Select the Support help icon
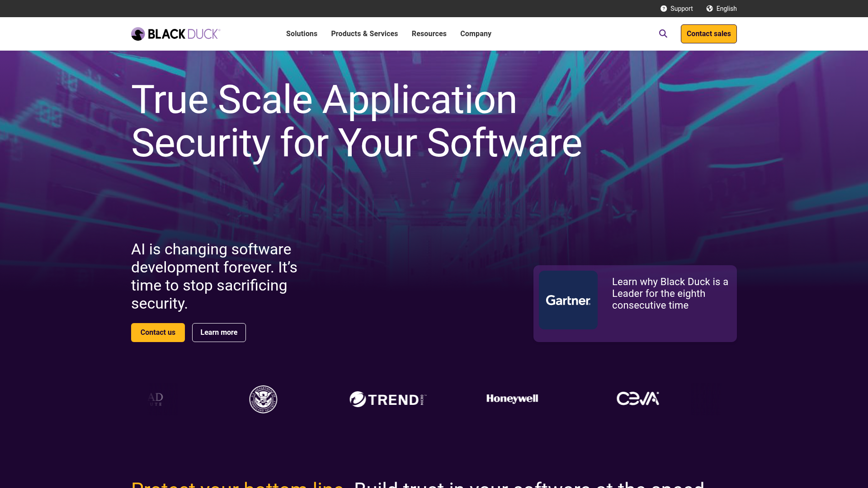The width and height of the screenshot is (868, 488). (664, 8)
